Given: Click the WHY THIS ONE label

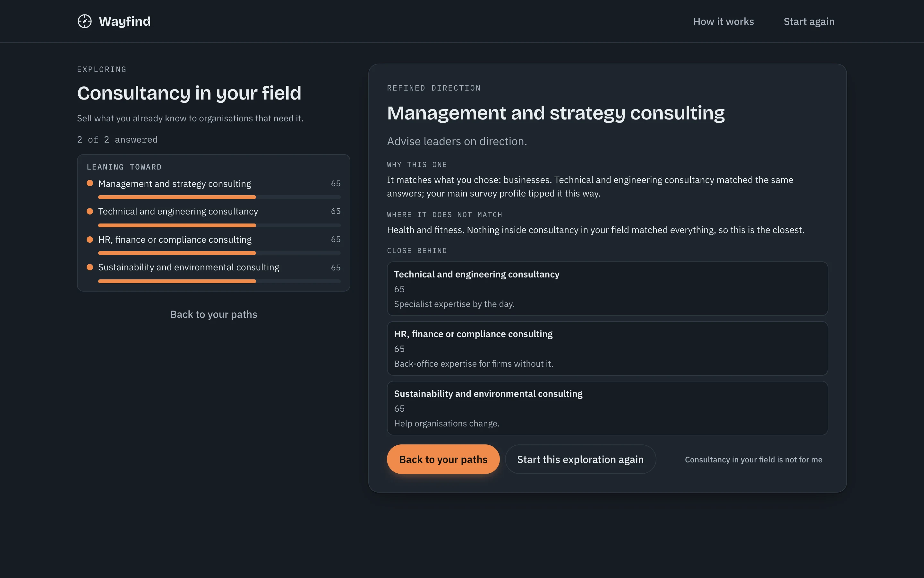Looking at the screenshot, I should [417, 165].
